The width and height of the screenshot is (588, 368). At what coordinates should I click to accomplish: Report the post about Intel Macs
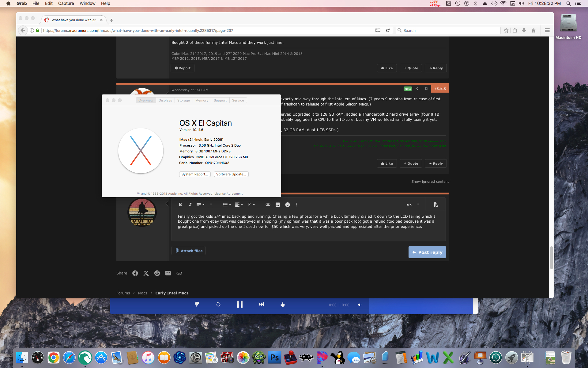[183, 68]
